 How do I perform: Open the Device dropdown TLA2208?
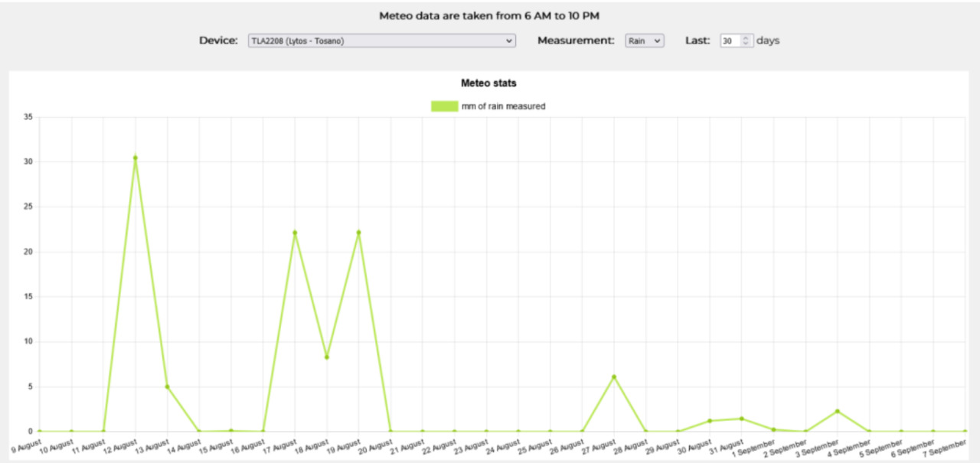[x=381, y=41]
